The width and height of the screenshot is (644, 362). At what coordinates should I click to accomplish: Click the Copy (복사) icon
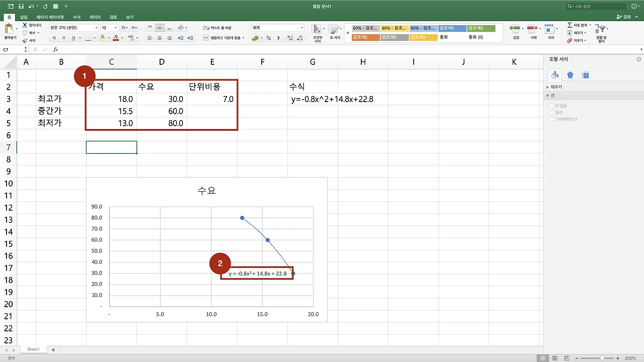click(x=25, y=33)
